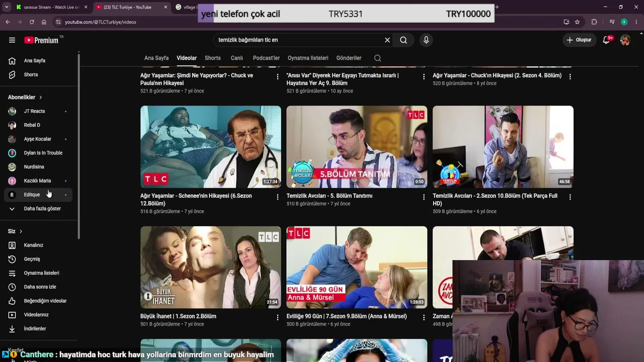Open JT Reacts subscription channel
Image resolution: width=644 pixels, height=362 pixels.
[x=39, y=111]
